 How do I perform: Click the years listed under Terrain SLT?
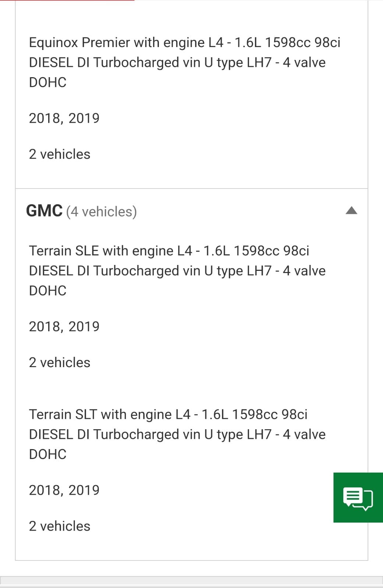[64, 490]
